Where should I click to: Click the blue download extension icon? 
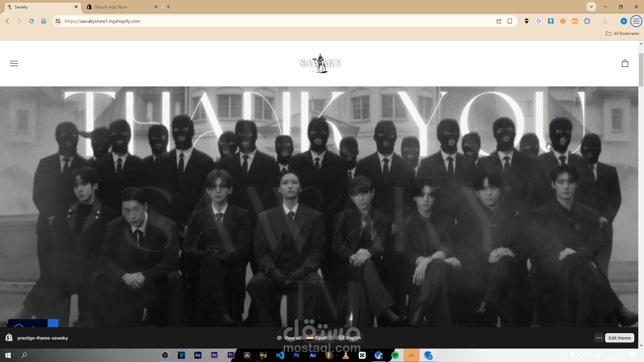(550, 21)
